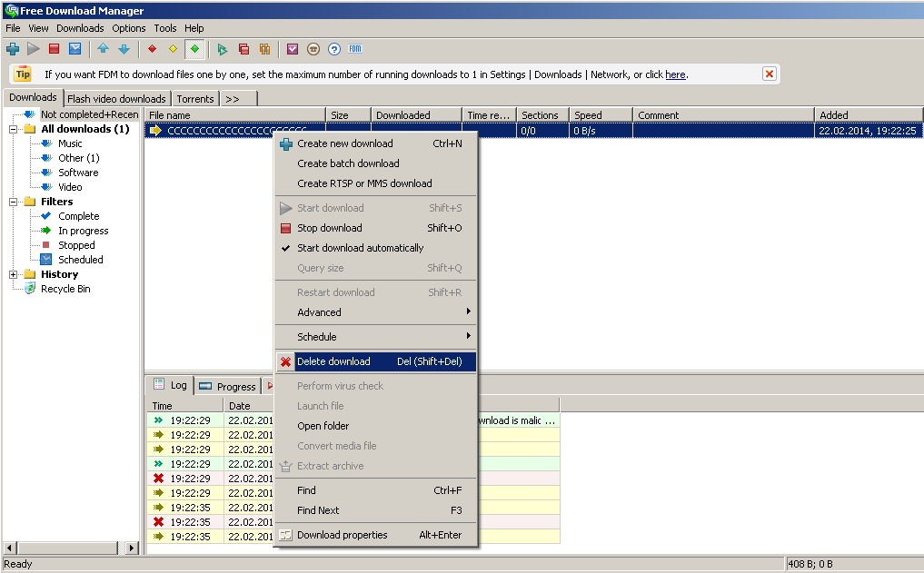924x573 pixels.
Task: Select the Stopped filter
Action: point(76,245)
